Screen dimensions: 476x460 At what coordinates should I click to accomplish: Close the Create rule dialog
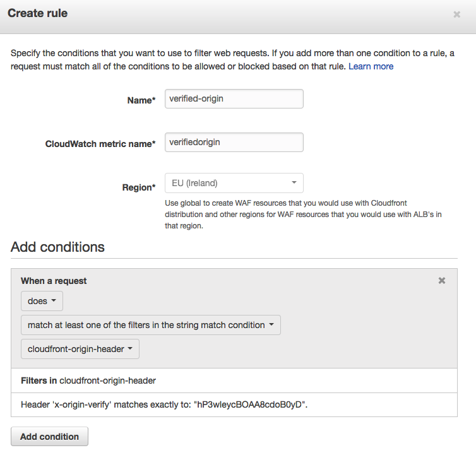[x=456, y=15]
